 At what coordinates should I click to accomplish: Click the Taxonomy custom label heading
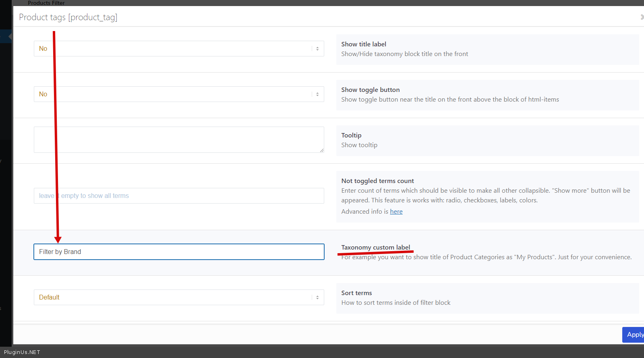(x=375, y=248)
